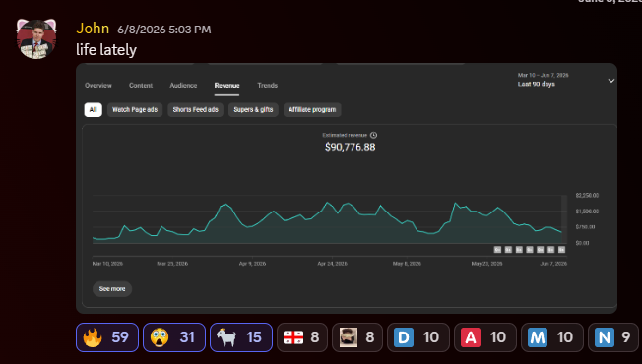The height and width of the screenshot is (364, 642).
Task: Toggle the shocked face emoji reaction
Action: pos(174,337)
